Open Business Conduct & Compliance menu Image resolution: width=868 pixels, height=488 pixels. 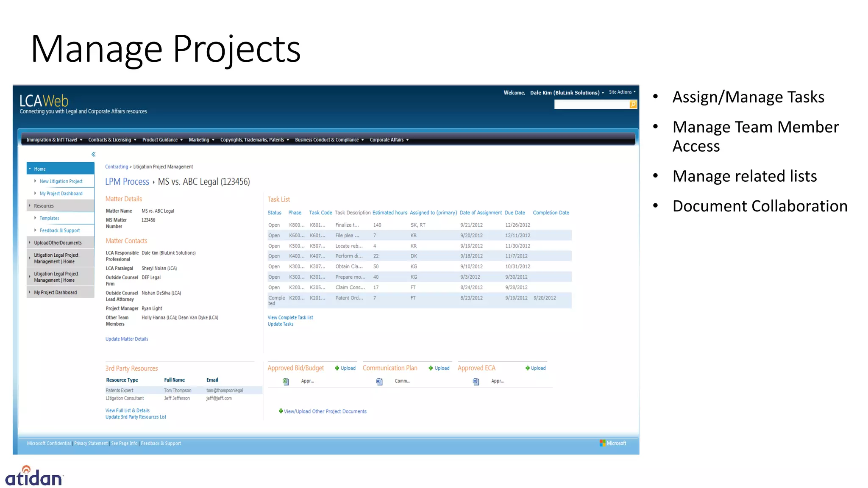point(329,140)
